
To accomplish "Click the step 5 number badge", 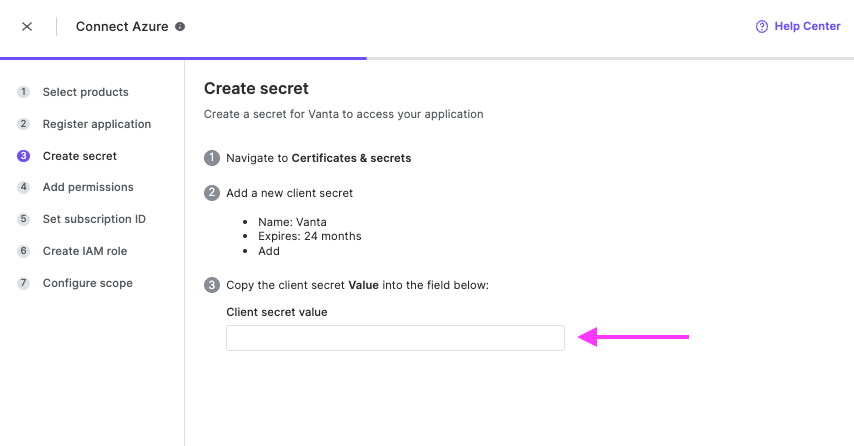I will [23, 219].
